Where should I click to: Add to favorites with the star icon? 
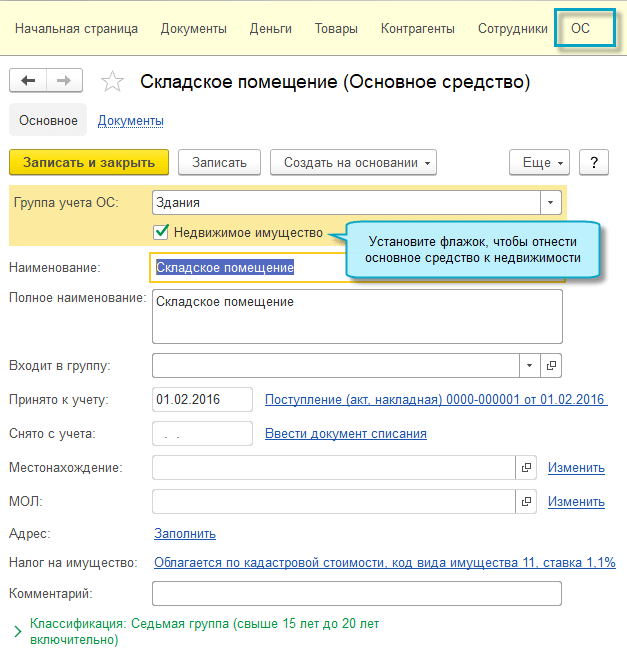[x=112, y=81]
